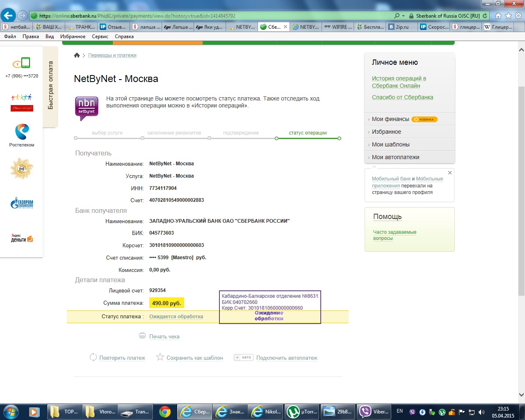
Task: Click the refresh icon in address bar
Action: (485, 16)
